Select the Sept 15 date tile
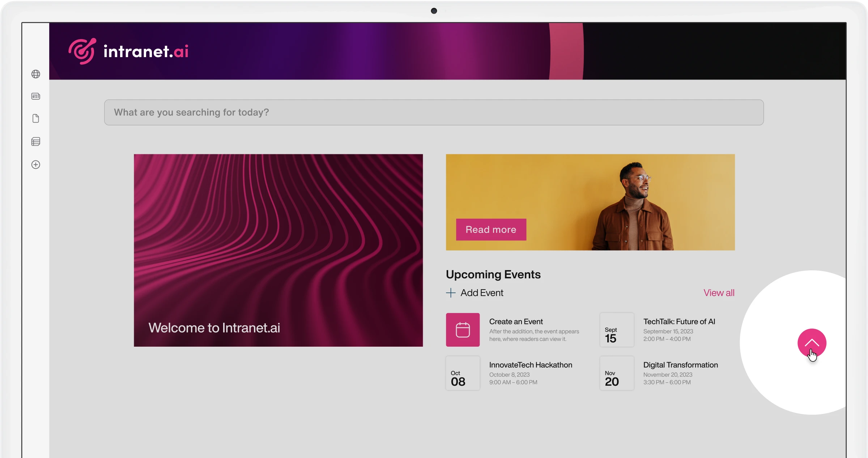868x458 pixels. [x=617, y=330]
